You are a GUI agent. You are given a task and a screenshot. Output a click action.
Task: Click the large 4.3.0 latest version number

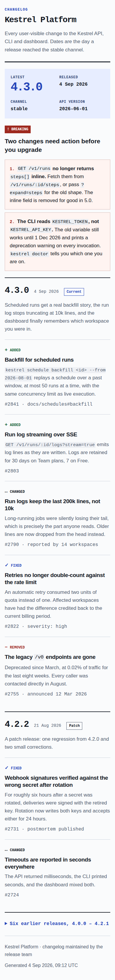point(27,87)
